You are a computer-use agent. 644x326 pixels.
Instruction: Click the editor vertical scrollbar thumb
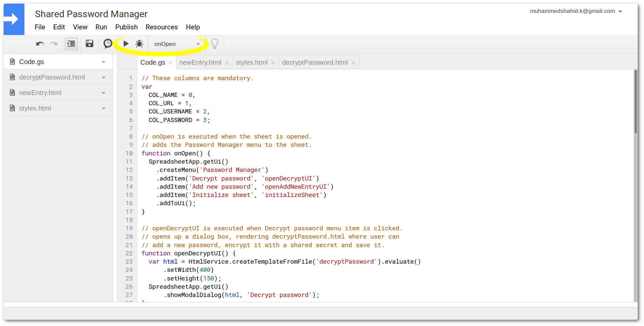[635, 102]
